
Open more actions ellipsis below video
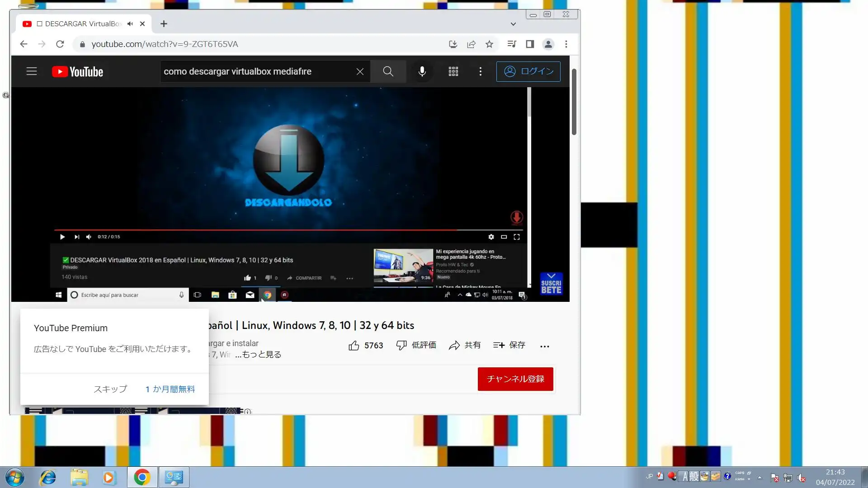coord(544,346)
